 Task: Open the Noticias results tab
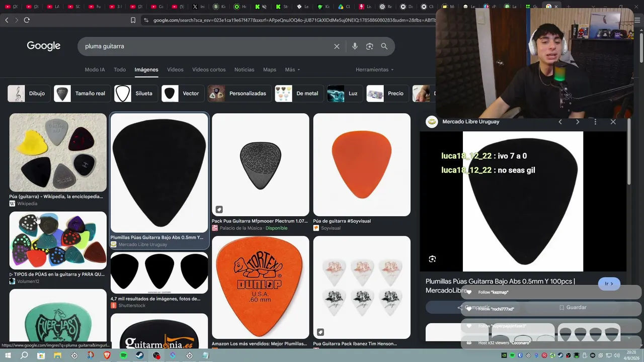point(244,69)
